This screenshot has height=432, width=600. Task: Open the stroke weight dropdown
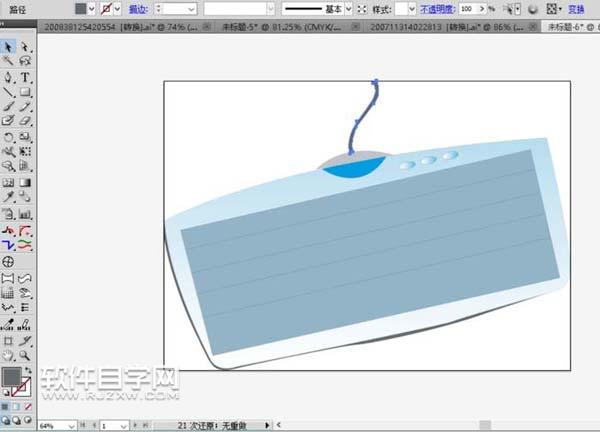pos(191,9)
